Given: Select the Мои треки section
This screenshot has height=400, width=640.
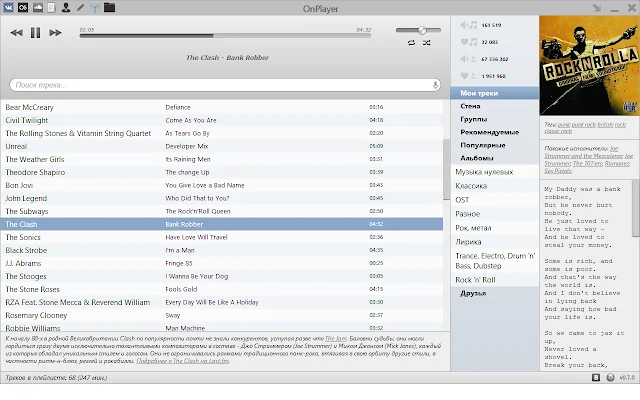Looking at the screenshot, I should coord(495,93).
